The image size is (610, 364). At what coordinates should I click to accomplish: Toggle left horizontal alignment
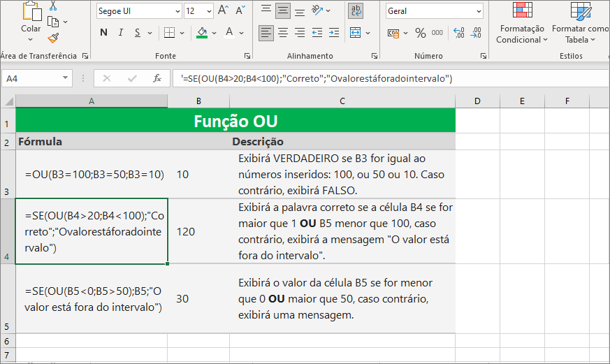pyautogui.click(x=266, y=33)
